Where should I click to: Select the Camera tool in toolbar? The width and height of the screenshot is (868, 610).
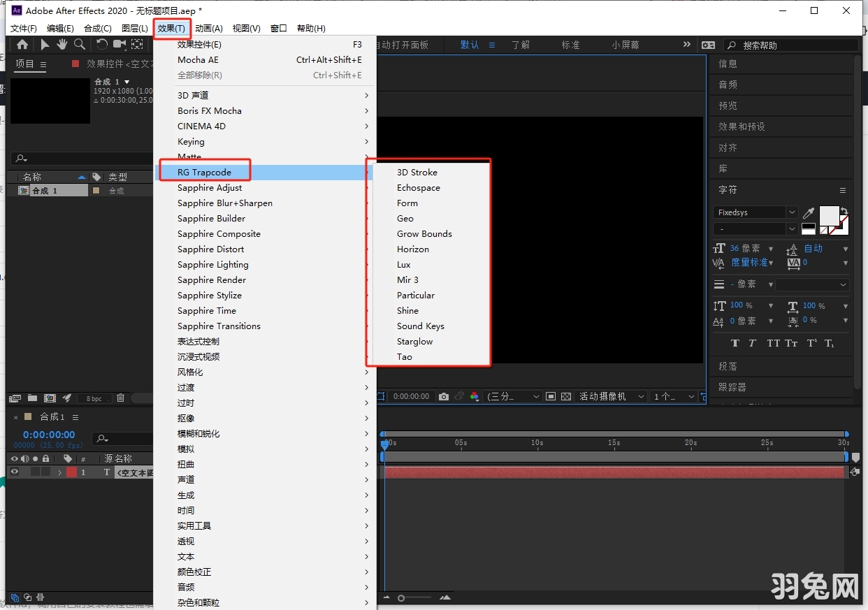coord(119,44)
